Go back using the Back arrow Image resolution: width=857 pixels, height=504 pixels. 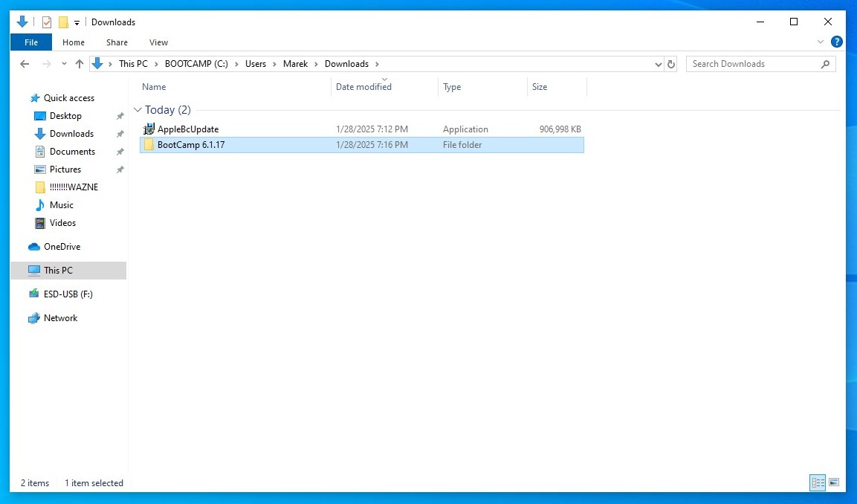point(25,64)
